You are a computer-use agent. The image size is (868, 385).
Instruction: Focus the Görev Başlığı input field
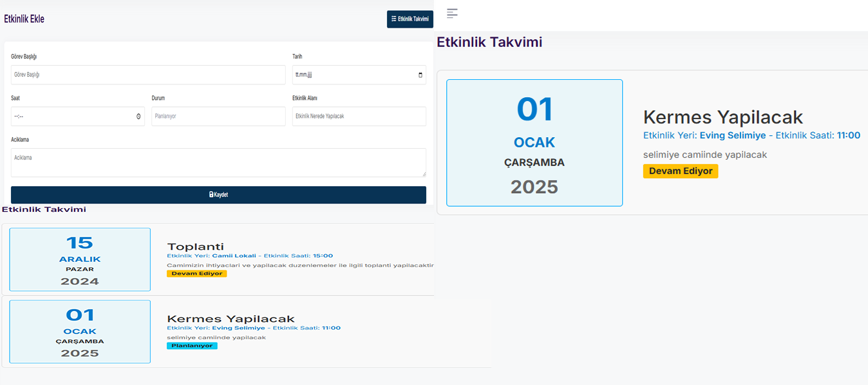[x=147, y=75]
